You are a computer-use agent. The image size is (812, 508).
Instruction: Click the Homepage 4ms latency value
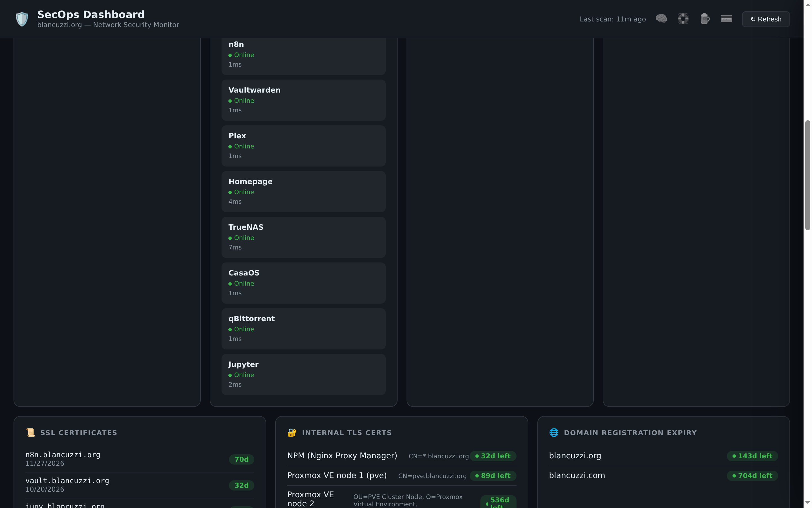(235, 202)
